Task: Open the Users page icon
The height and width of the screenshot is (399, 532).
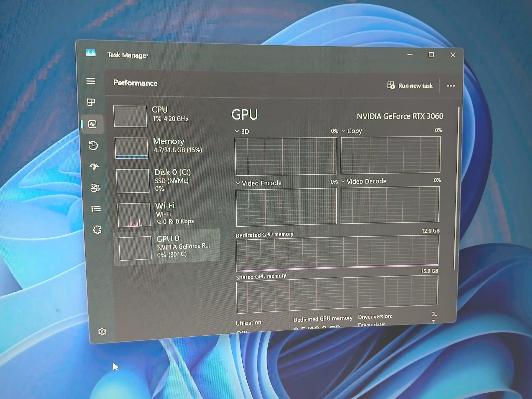Action: pos(95,188)
